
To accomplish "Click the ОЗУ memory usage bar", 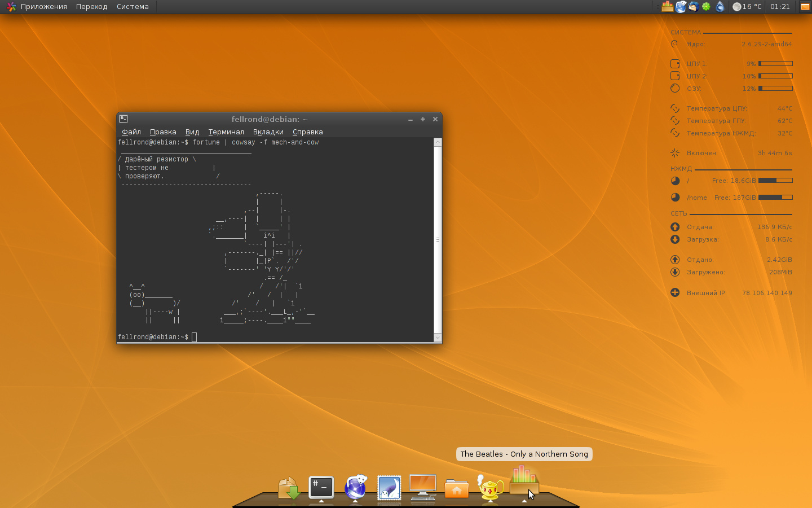I will [775, 88].
